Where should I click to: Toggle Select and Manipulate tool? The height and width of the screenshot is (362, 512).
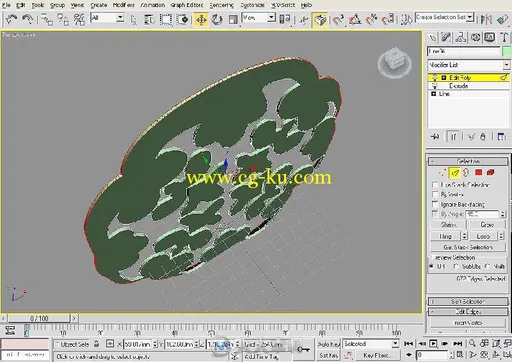pos(303,20)
